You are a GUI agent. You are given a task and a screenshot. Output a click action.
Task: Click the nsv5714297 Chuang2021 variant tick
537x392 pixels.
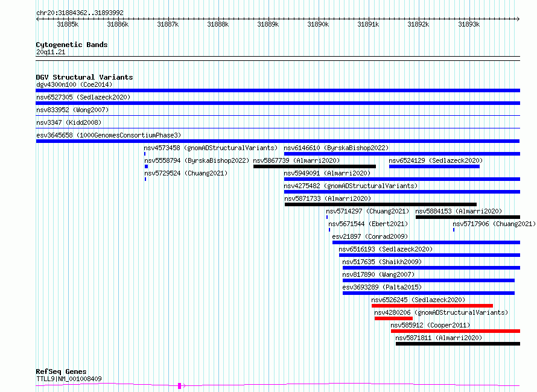[x=327, y=217]
